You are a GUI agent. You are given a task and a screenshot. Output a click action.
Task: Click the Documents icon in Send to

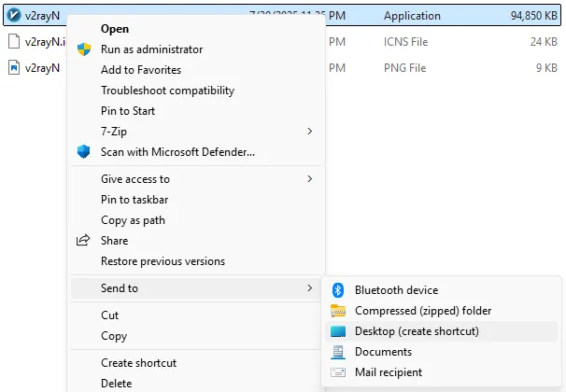(338, 352)
